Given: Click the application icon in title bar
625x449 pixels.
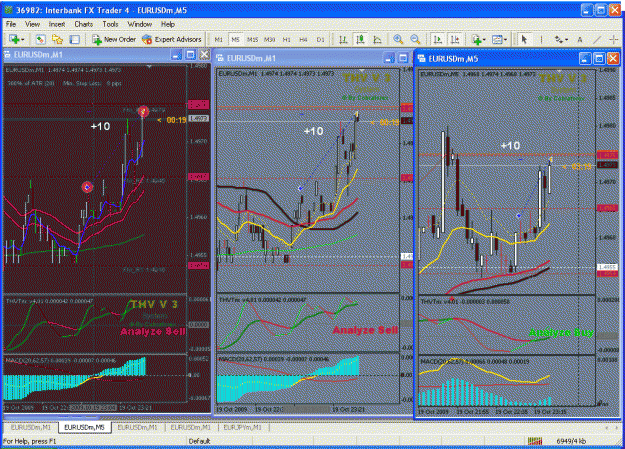Looking at the screenshot, I should point(8,10).
